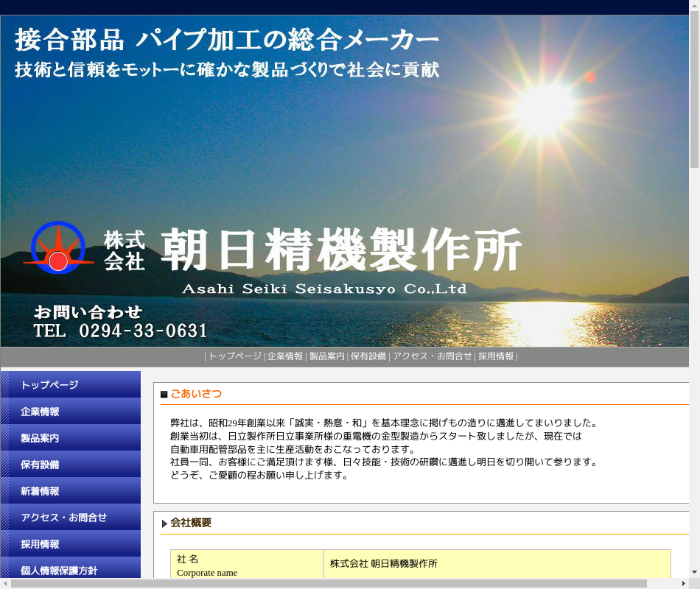
Task: Click the 朝日精機製作所 company name banner
Action: pyautogui.click(x=340, y=250)
